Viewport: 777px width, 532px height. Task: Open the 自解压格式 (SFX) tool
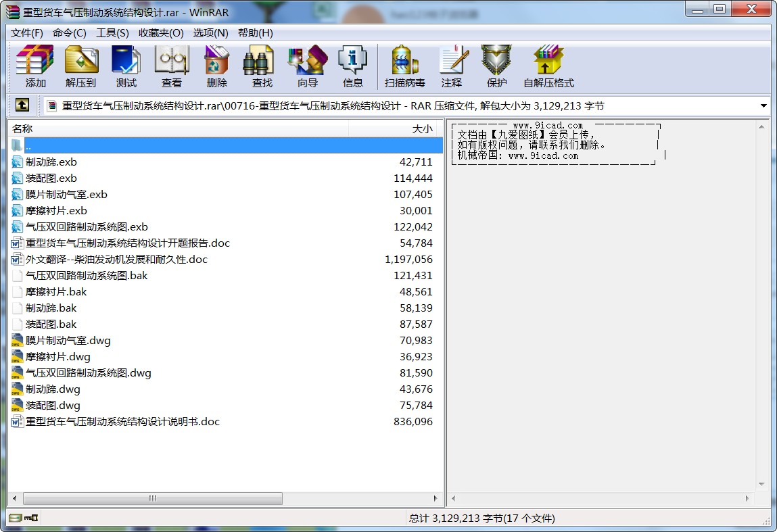548,66
